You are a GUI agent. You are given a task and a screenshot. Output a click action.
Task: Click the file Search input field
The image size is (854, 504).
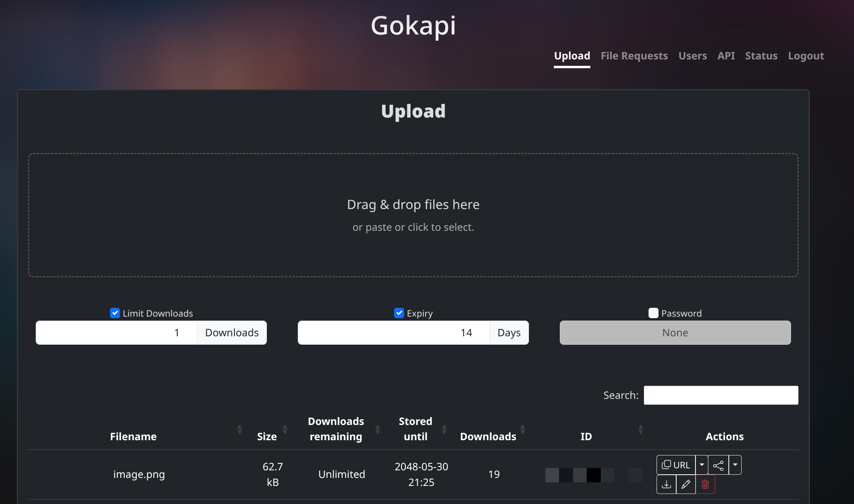721,395
